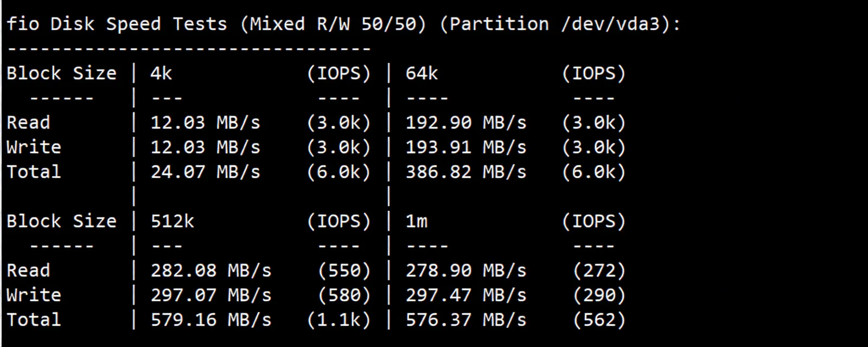Click the (562) IOPS total value
The image size is (868, 347).
(599, 320)
